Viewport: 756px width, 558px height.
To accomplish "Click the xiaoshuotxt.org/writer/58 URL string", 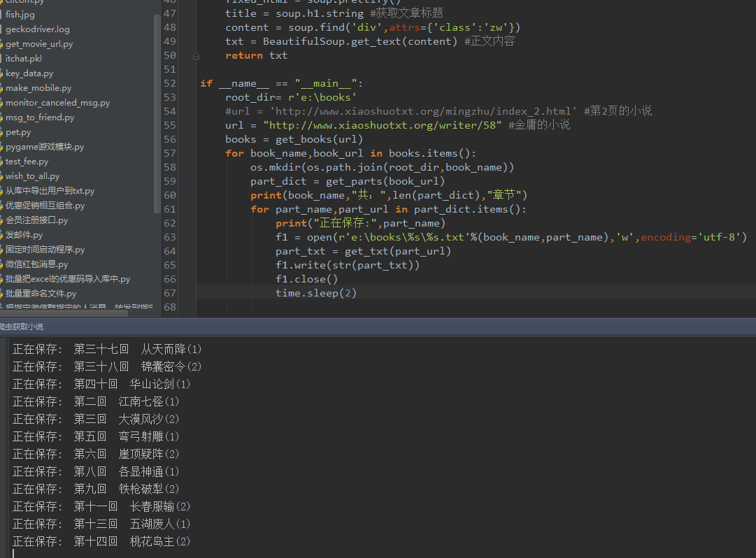I will pos(383,125).
